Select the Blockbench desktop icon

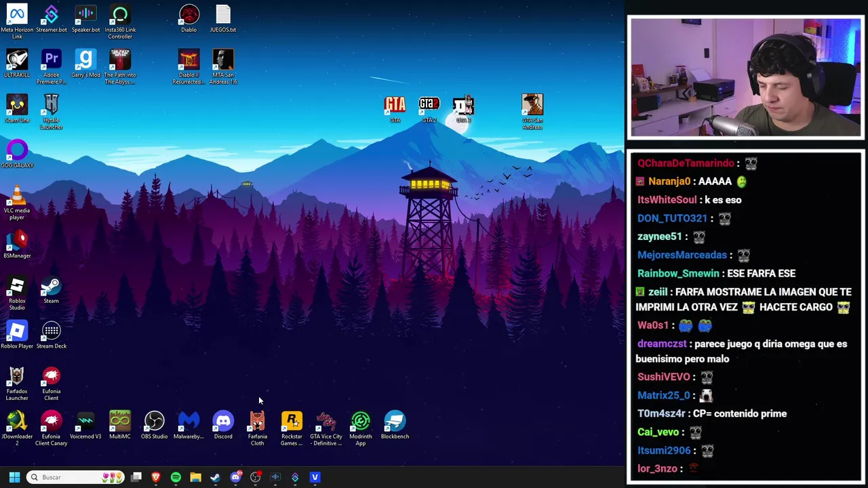pyautogui.click(x=395, y=425)
